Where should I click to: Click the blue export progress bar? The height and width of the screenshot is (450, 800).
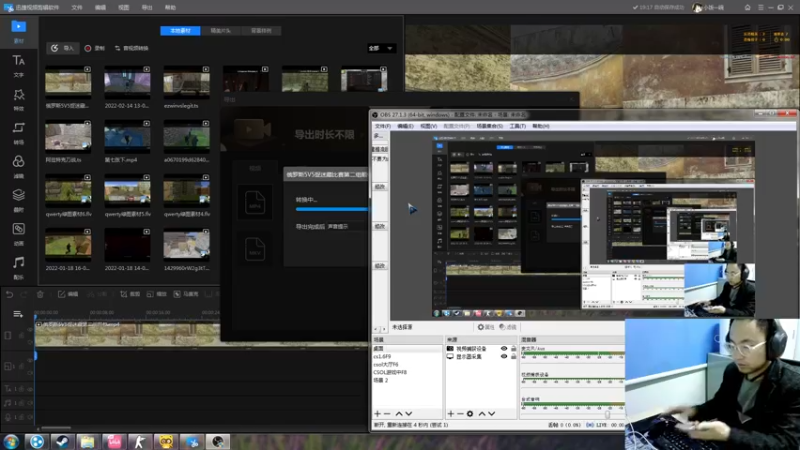pyautogui.click(x=332, y=209)
